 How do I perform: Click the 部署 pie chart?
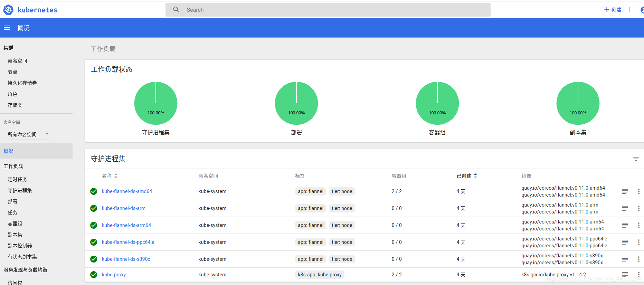(x=296, y=103)
